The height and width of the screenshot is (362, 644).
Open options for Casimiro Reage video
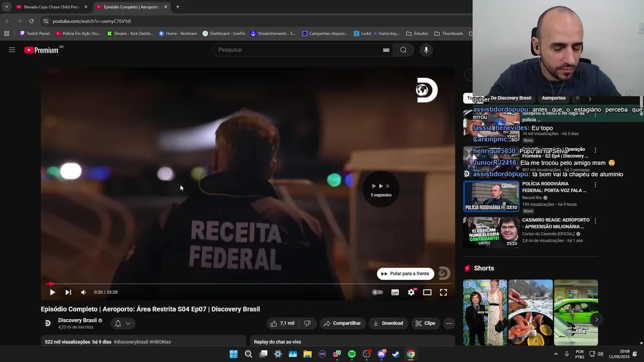coord(595,221)
